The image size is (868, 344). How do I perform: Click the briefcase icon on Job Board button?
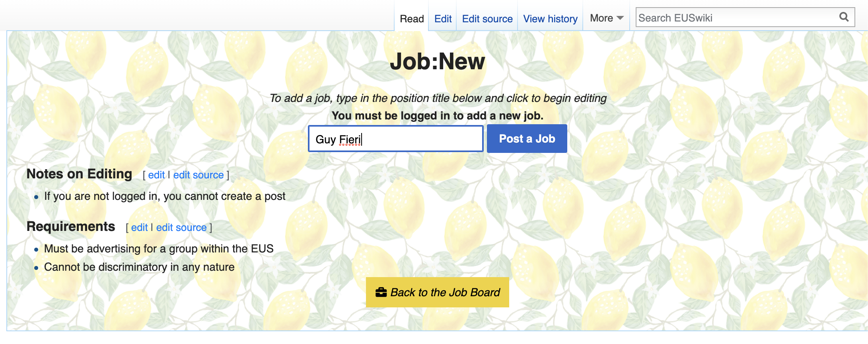pos(381,292)
